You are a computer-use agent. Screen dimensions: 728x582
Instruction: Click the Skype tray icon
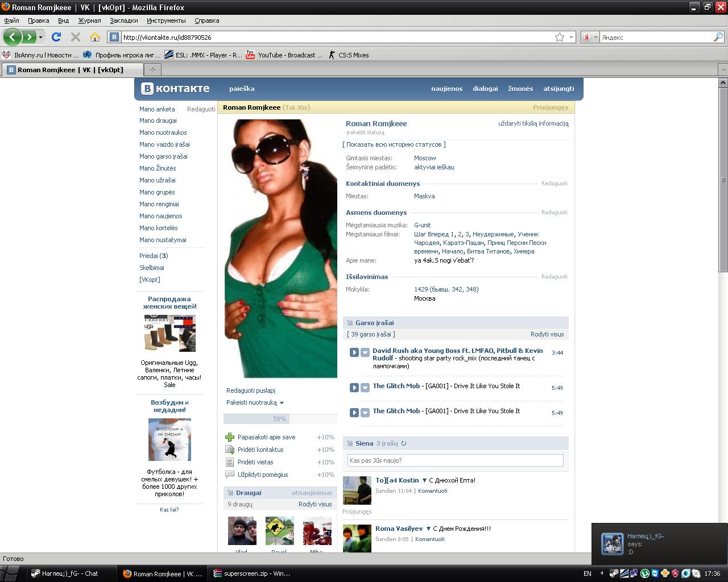696,573
